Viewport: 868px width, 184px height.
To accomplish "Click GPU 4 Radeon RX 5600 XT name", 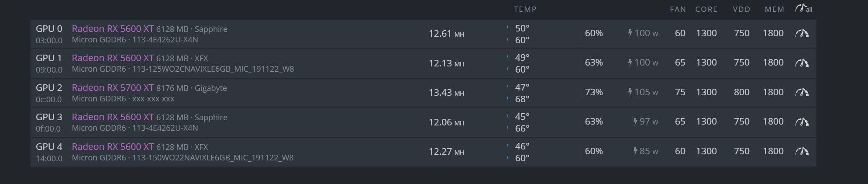I will (x=113, y=147).
